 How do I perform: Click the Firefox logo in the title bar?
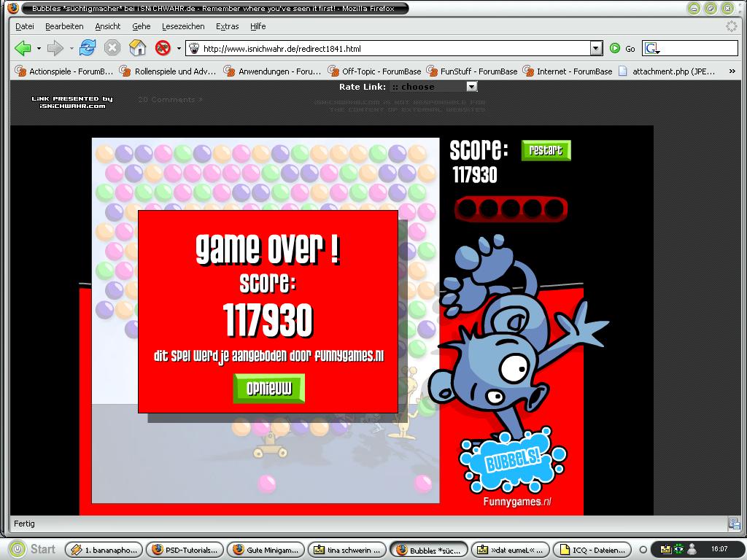click(13, 8)
